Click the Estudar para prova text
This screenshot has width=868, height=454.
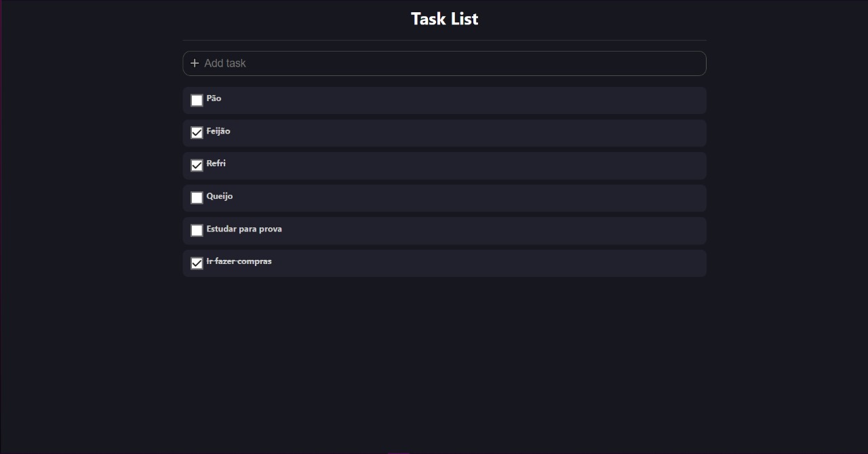click(244, 229)
